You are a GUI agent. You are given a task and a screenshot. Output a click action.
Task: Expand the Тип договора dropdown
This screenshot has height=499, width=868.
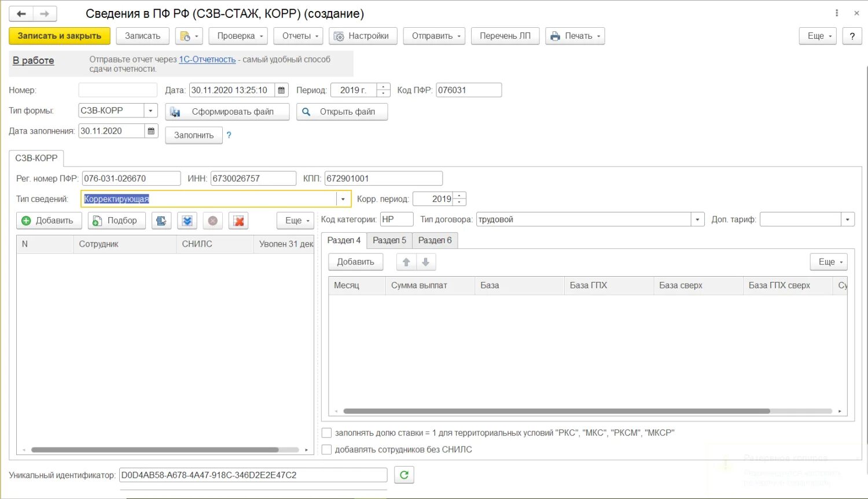tap(697, 219)
